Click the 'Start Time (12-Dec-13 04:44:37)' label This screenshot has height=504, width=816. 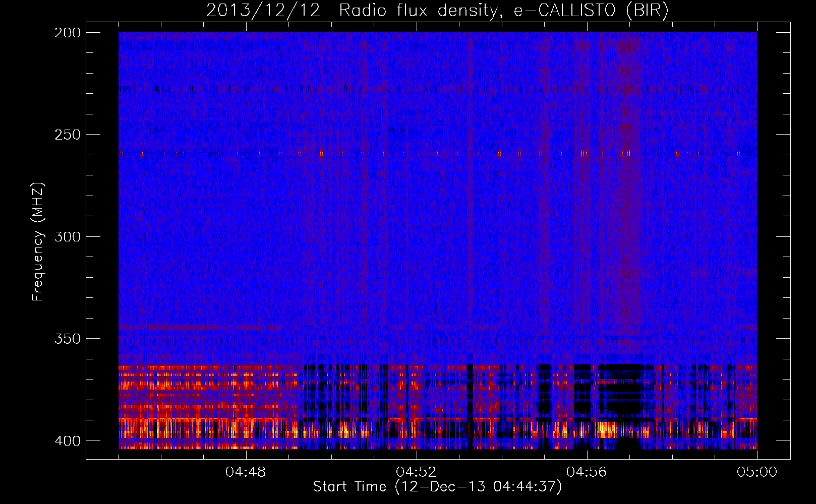pyautogui.click(x=437, y=487)
